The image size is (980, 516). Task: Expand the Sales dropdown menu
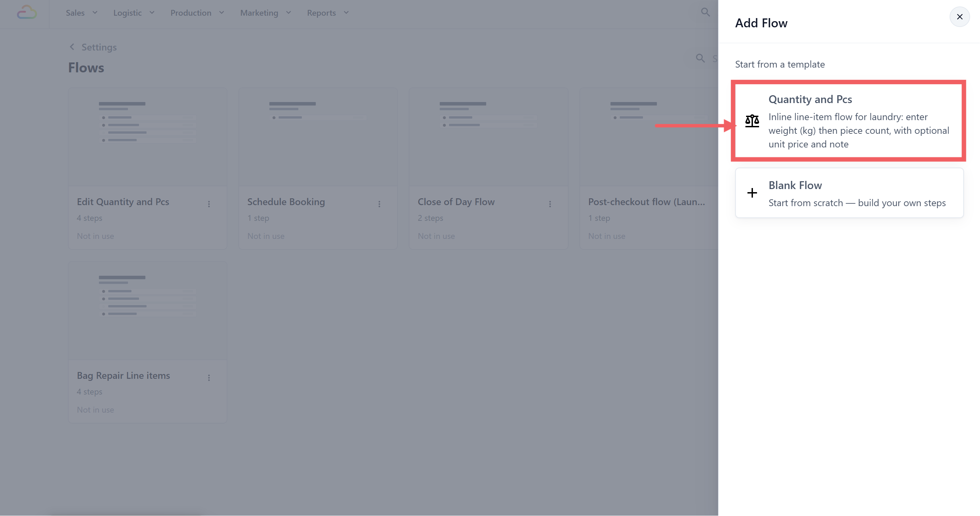pos(82,13)
